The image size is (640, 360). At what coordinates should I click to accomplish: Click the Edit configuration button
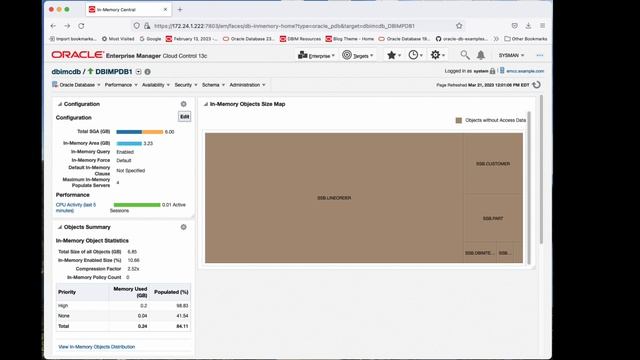point(184,117)
